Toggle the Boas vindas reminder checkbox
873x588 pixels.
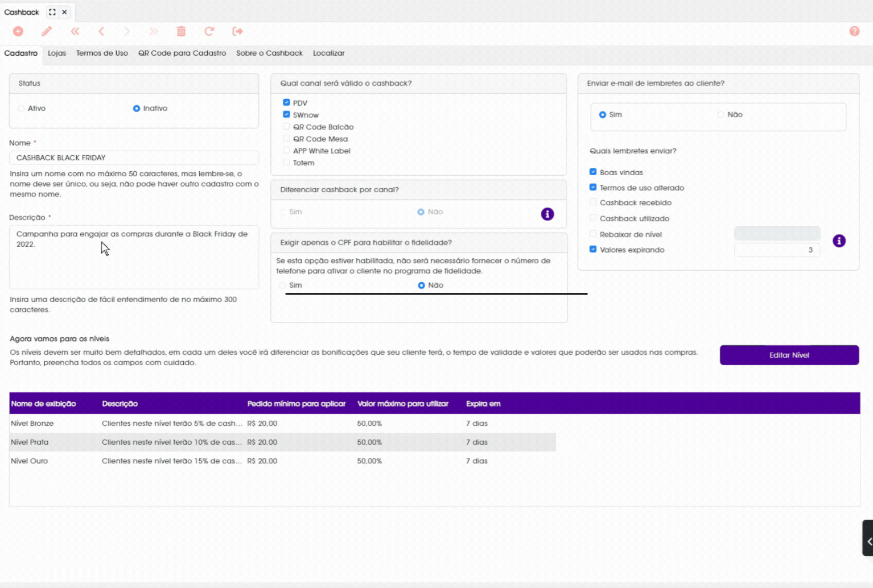point(593,172)
